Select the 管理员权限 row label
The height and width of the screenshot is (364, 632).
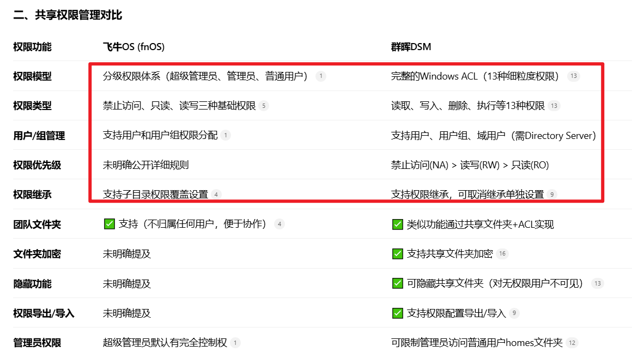click(37, 343)
